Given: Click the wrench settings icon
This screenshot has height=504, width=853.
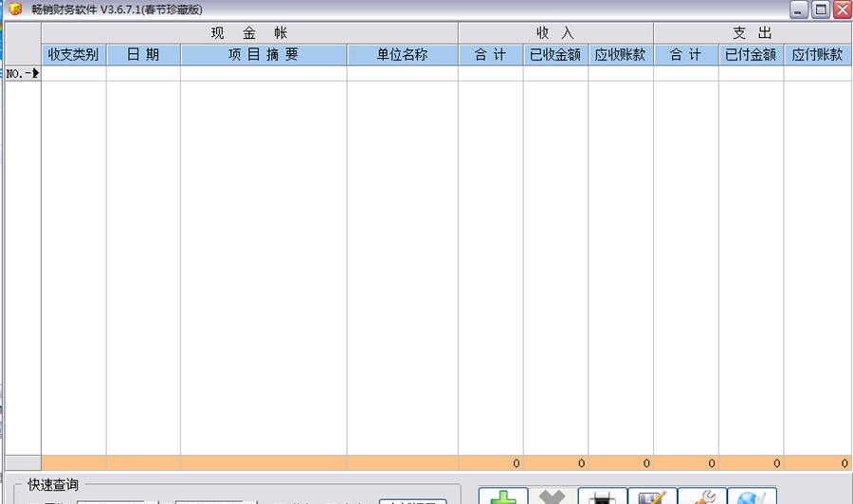Looking at the screenshot, I should (x=702, y=495).
